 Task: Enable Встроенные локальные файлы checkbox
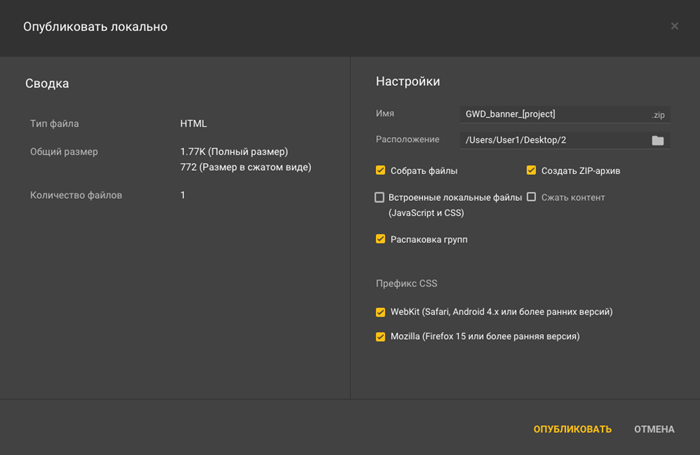pyautogui.click(x=380, y=198)
